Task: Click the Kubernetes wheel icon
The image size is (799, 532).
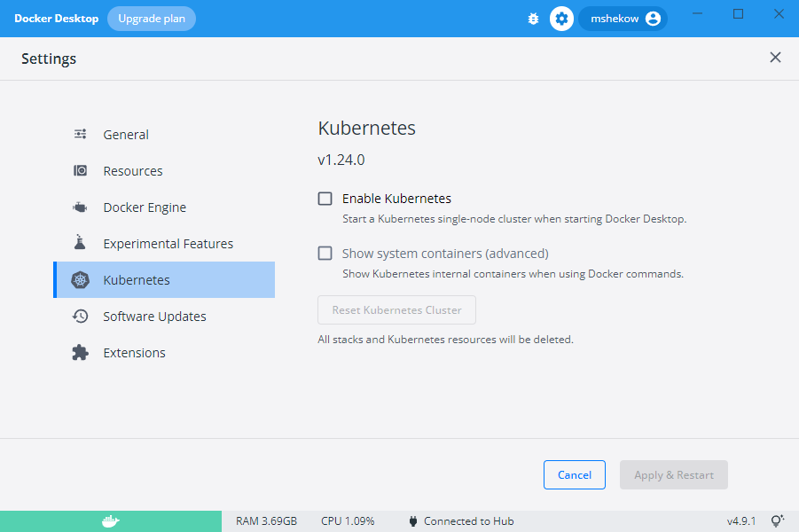Action: point(80,280)
